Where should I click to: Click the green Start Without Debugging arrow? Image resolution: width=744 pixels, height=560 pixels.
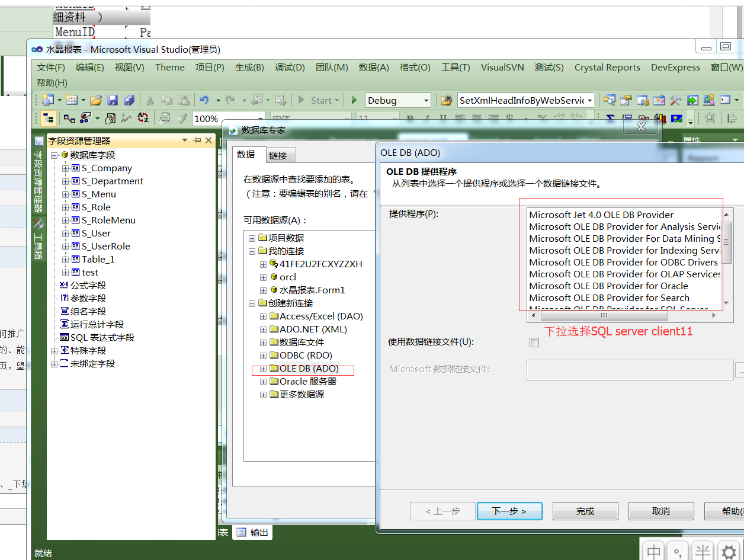coord(355,100)
